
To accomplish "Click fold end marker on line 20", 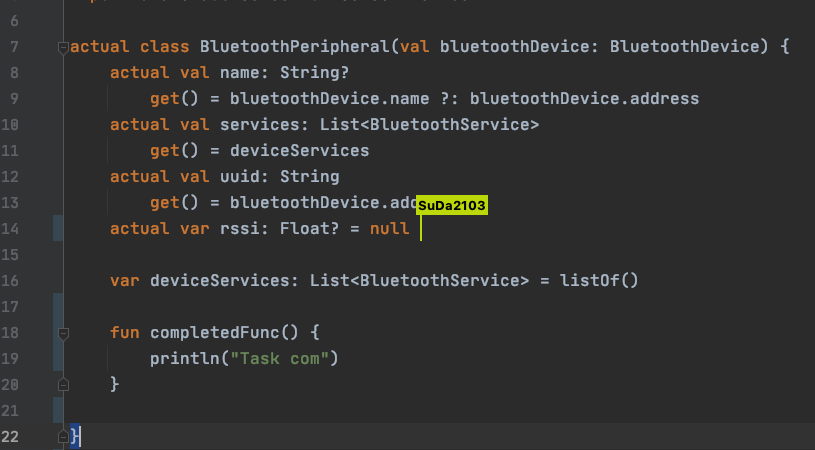I will click(x=63, y=385).
